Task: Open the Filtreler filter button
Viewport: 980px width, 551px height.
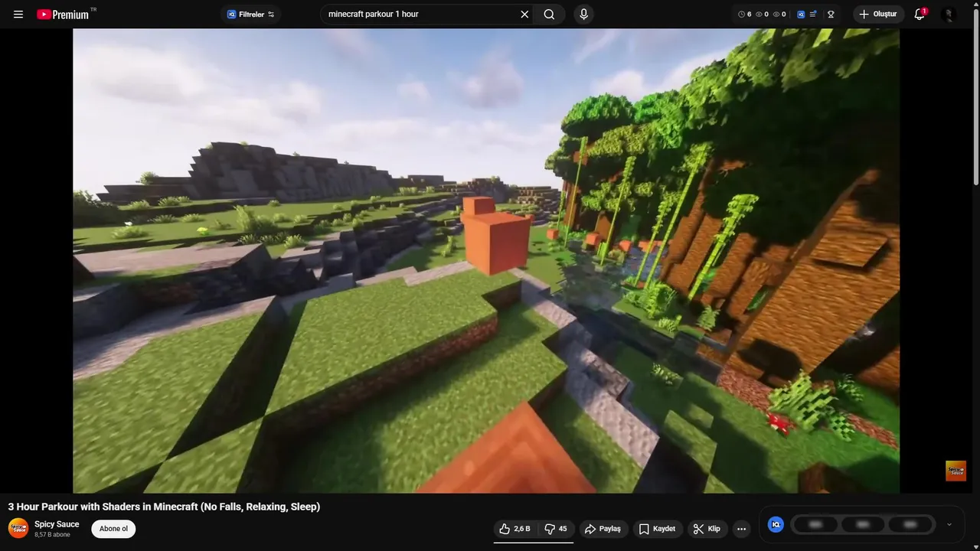Action: click(250, 15)
